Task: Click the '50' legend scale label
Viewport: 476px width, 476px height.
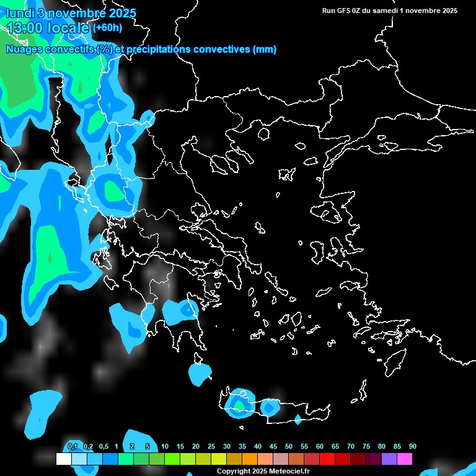Action: pyautogui.click(x=289, y=446)
